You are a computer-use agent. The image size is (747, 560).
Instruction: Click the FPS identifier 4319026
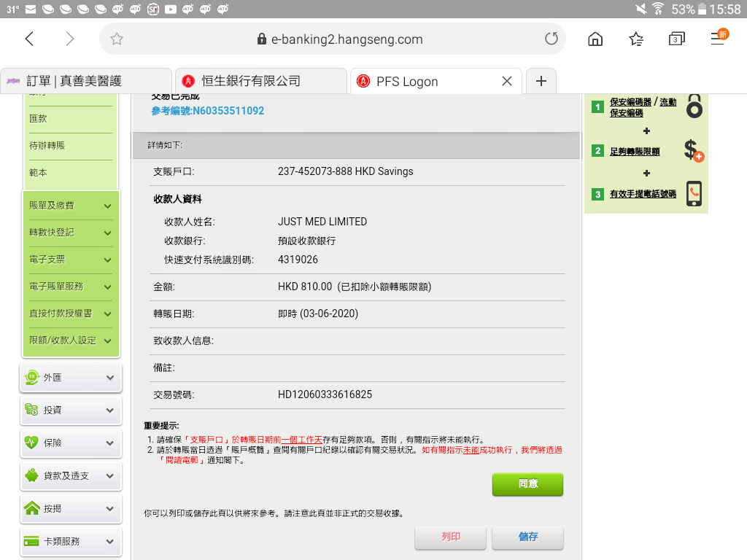point(298,260)
